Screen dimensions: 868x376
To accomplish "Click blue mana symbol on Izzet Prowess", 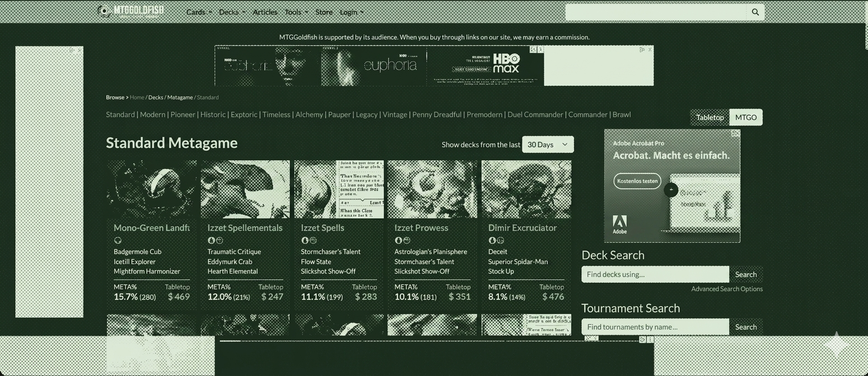I will 398,240.
